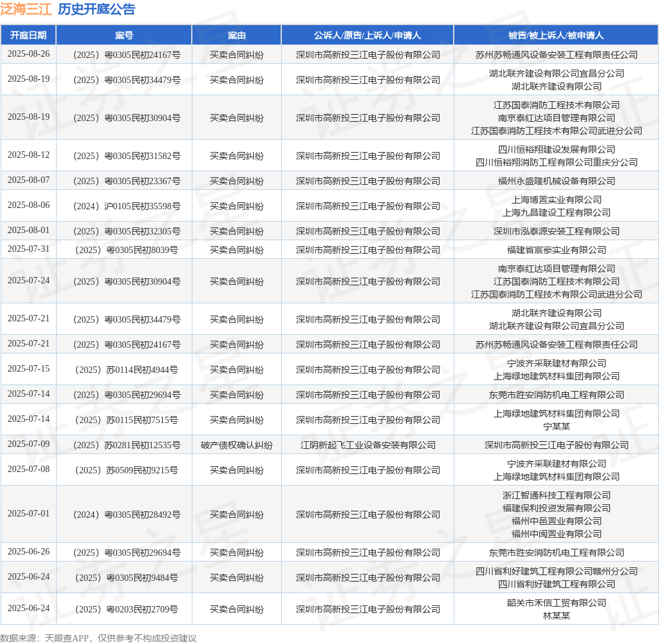Click the date 2025-07-08

click(x=28, y=469)
